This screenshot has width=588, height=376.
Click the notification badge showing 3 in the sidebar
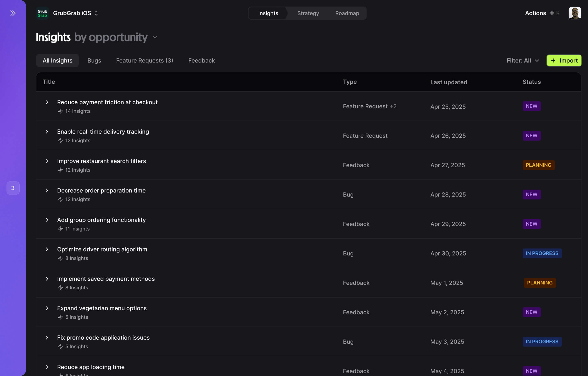coord(13,188)
